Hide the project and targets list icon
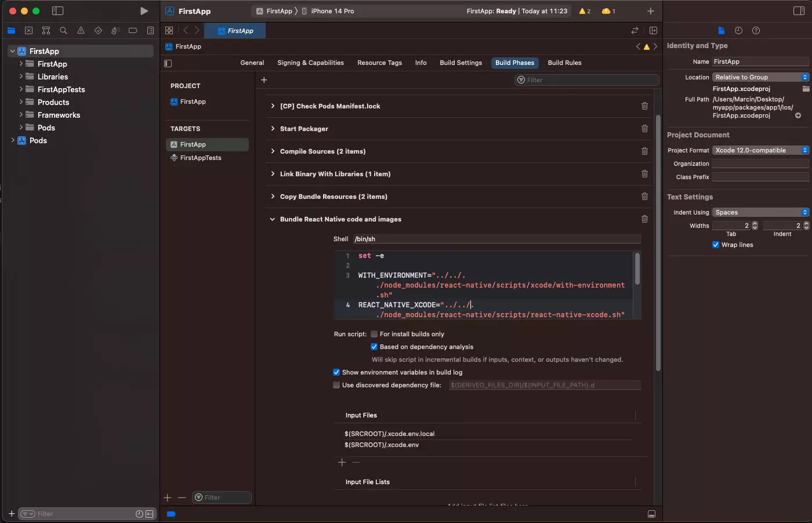 [x=168, y=63]
